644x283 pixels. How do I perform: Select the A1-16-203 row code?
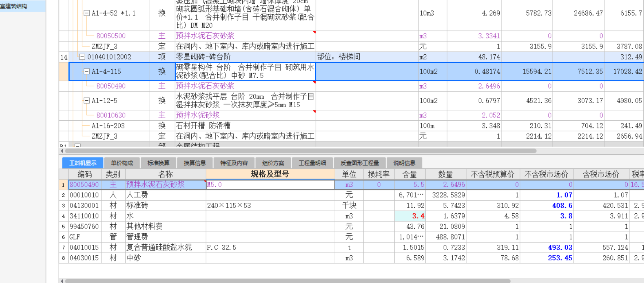tap(108, 126)
